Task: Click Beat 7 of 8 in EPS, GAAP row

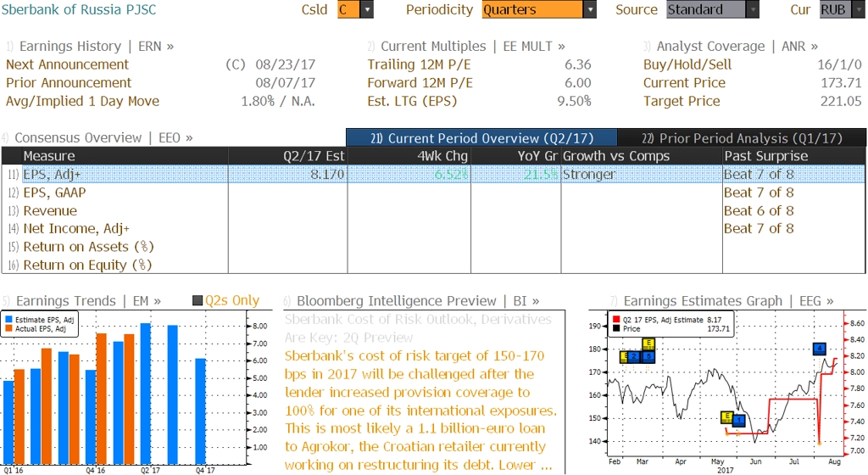Action: (x=759, y=192)
